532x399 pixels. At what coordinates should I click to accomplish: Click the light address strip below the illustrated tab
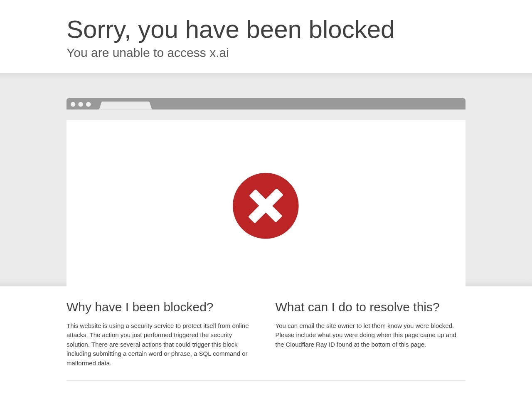tap(266, 115)
